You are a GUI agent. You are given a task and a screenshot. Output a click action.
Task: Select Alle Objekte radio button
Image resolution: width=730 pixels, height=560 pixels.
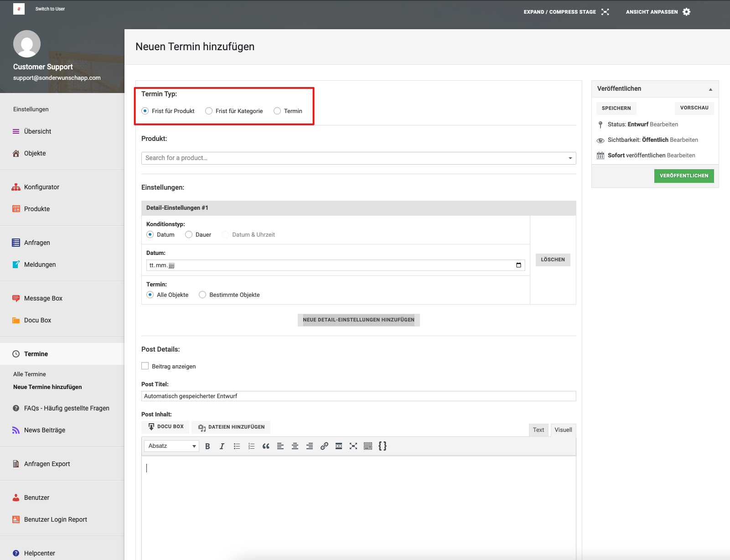click(x=150, y=295)
